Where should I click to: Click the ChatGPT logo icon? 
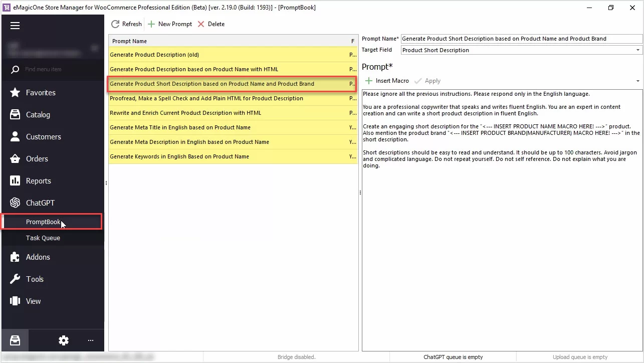click(x=15, y=203)
